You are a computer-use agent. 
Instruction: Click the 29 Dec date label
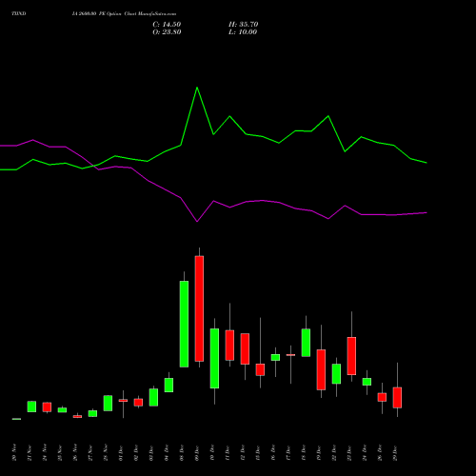(x=395, y=453)
